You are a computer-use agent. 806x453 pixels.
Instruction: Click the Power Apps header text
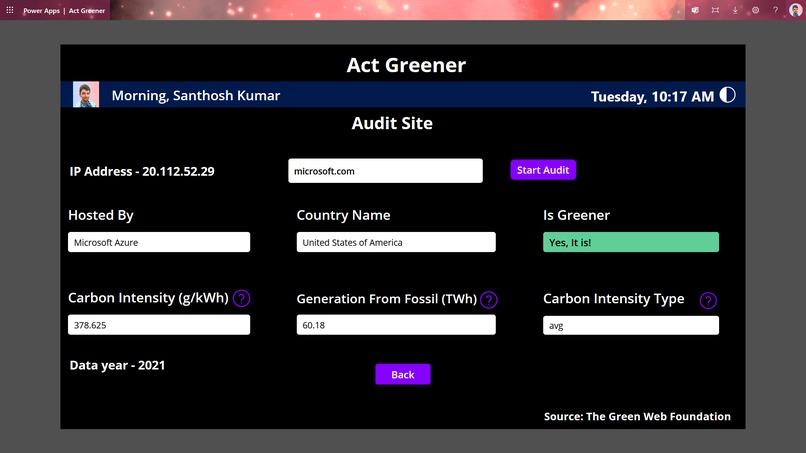pos(41,10)
